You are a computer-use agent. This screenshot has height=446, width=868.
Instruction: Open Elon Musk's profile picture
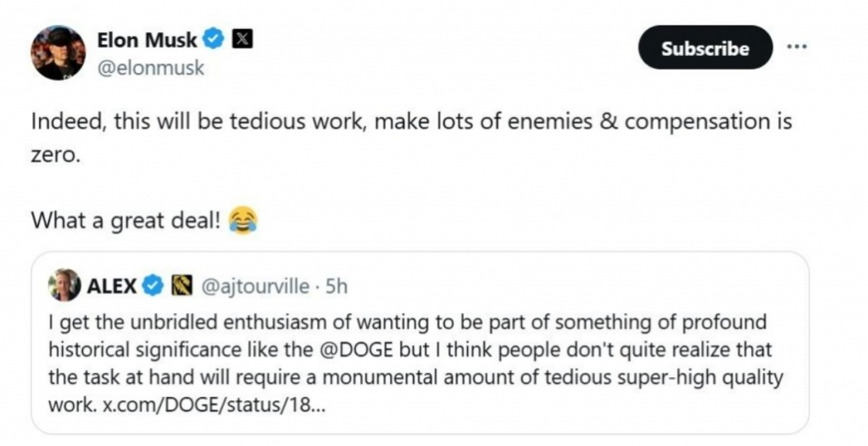coord(58,53)
